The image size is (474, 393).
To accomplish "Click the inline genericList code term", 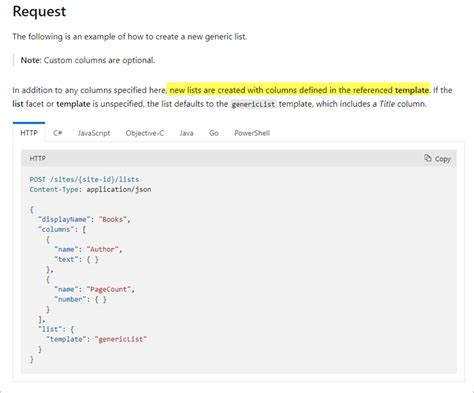I will pos(254,104).
